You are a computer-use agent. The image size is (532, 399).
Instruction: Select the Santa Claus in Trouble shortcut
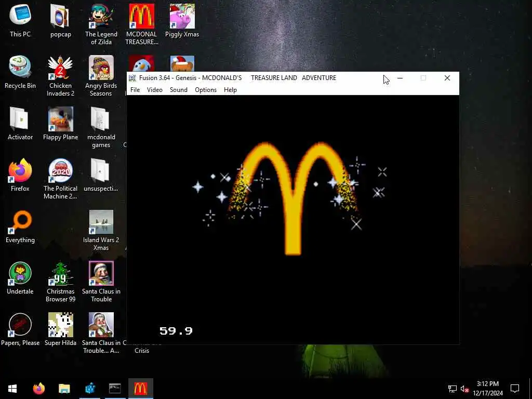[x=101, y=282]
